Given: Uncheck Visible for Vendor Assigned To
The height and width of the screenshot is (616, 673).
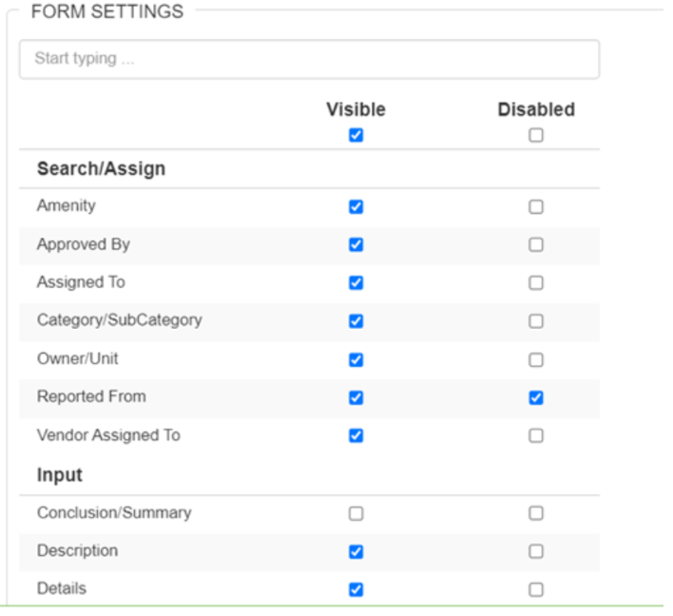Looking at the screenshot, I should (356, 435).
